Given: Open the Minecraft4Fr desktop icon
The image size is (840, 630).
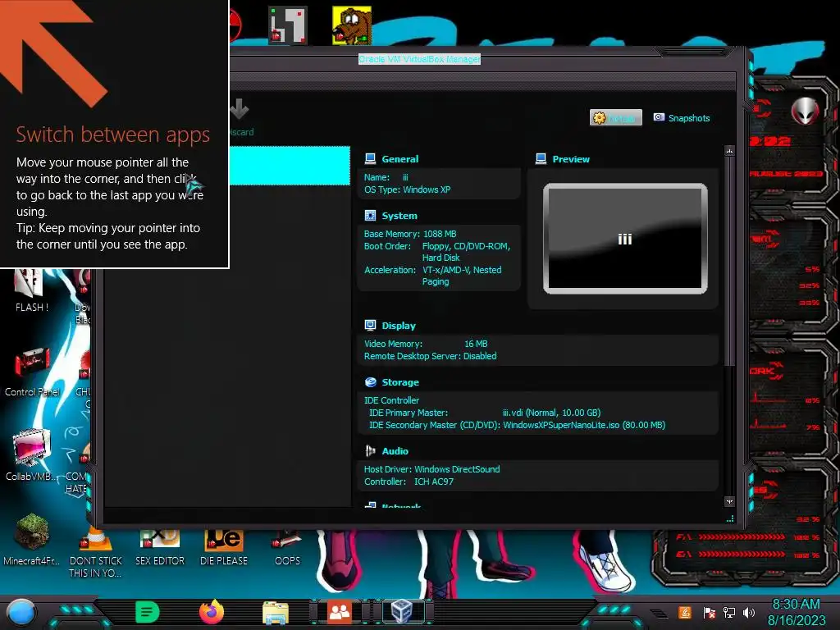Looking at the screenshot, I should (31, 540).
